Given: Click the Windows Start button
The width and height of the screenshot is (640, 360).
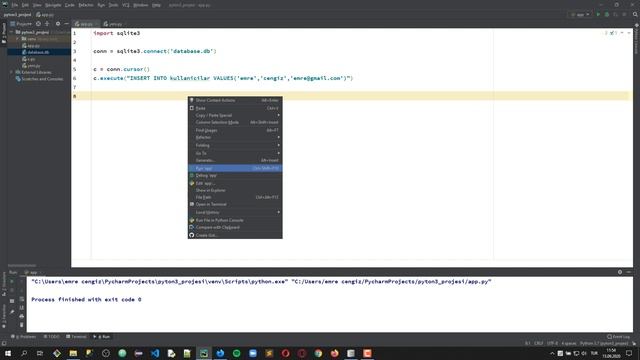Looking at the screenshot, I should (x=7, y=353).
